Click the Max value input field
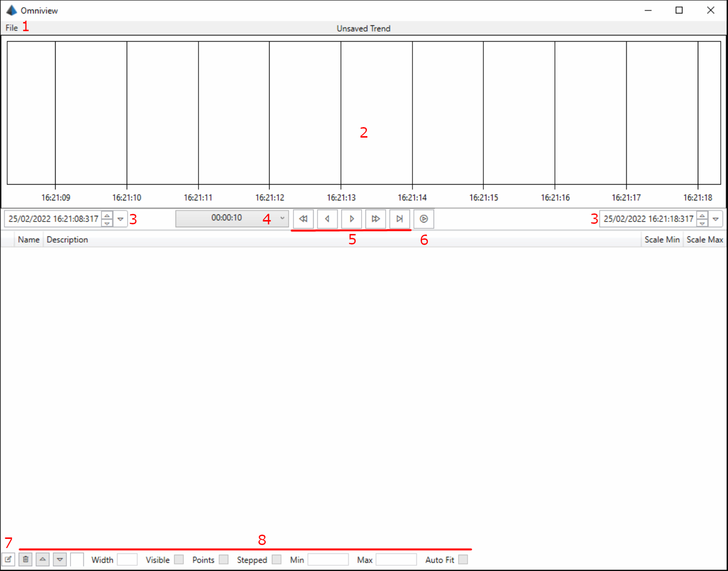Image resolution: width=728 pixels, height=571 pixels. coord(396,559)
